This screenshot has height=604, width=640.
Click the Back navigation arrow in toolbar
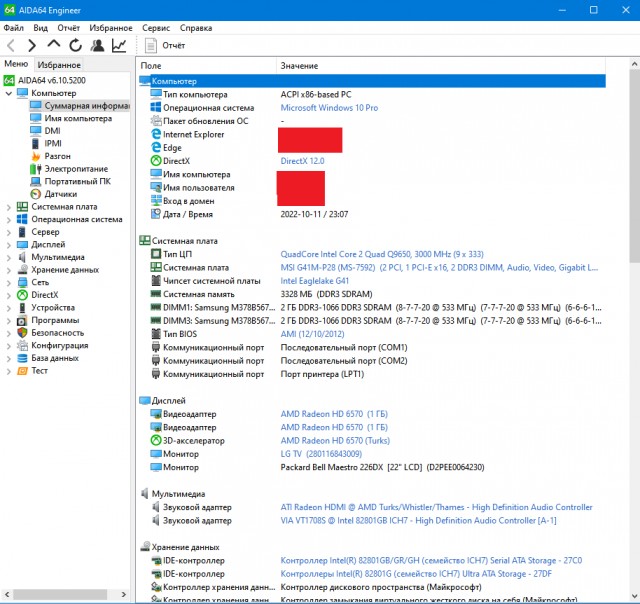pos(11,45)
